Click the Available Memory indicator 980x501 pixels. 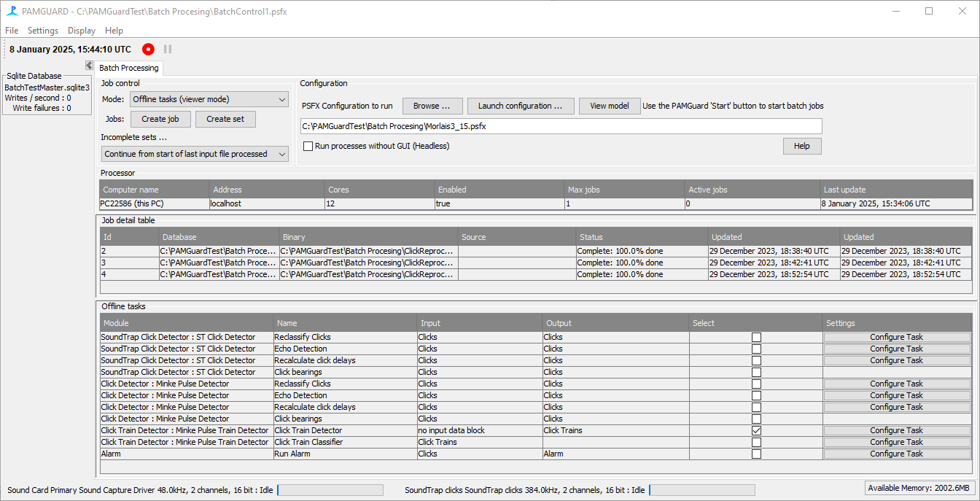(x=919, y=488)
